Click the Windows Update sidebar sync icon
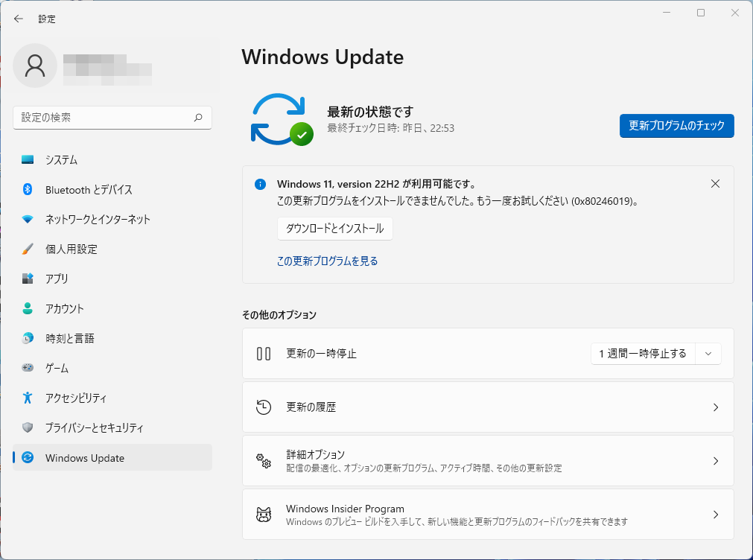 tap(28, 457)
